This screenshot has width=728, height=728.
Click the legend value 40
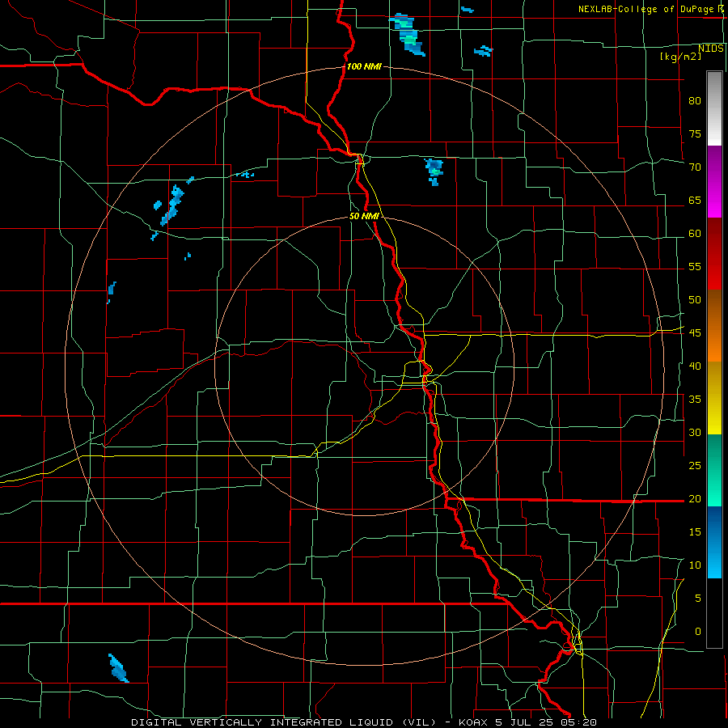[x=695, y=366]
